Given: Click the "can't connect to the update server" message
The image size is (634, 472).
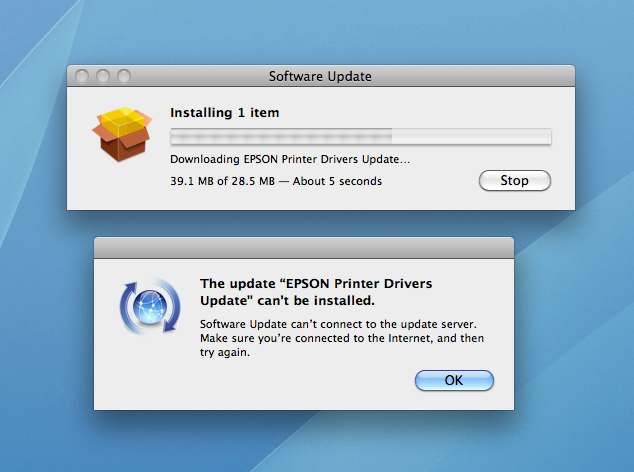Looking at the screenshot, I should [x=342, y=338].
